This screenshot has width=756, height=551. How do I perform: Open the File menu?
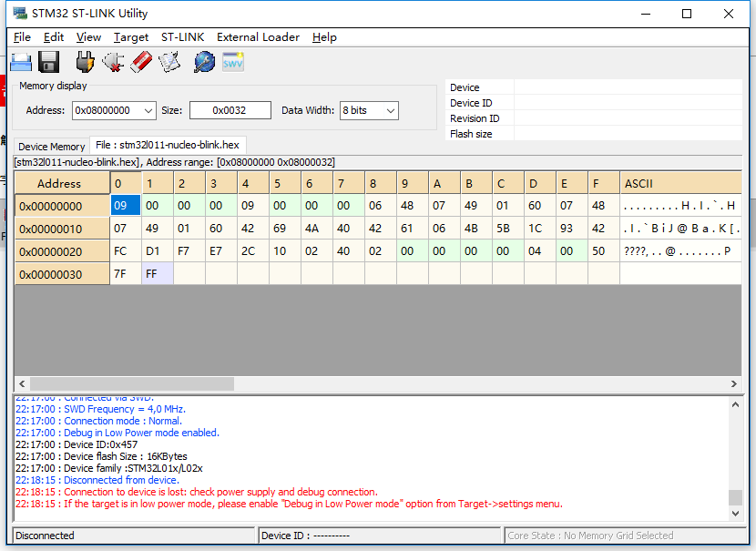pyautogui.click(x=22, y=37)
